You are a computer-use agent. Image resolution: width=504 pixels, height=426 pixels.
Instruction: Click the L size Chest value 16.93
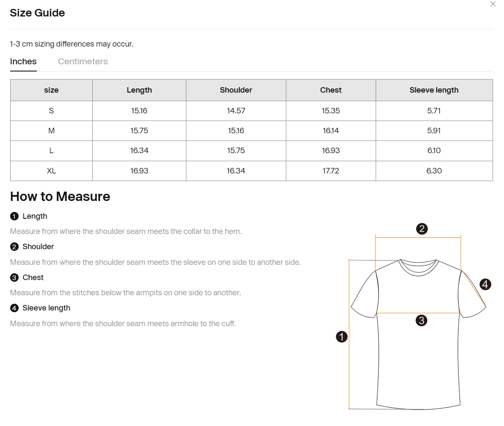pos(331,151)
